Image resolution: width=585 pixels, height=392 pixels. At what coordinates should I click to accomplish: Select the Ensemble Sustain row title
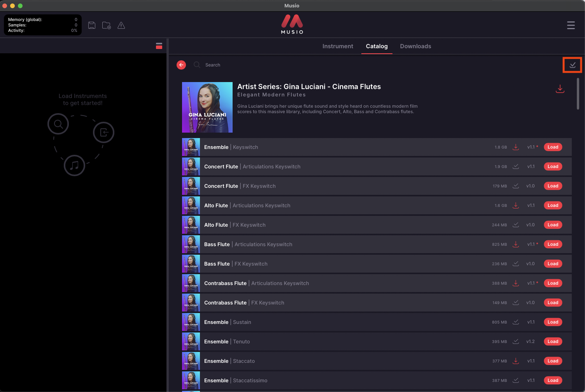click(228, 322)
